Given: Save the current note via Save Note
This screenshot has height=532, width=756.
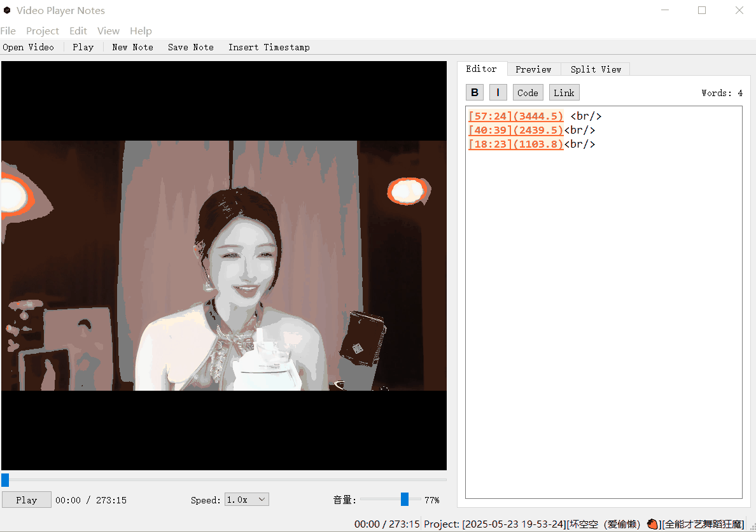Looking at the screenshot, I should click(x=190, y=46).
